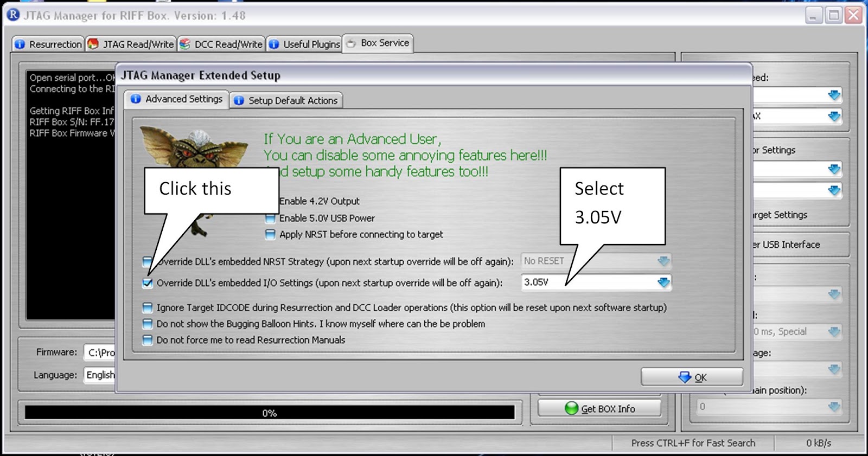Click the Get BOX Info button
The width and height of the screenshot is (868, 456).
[x=599, y=408]
